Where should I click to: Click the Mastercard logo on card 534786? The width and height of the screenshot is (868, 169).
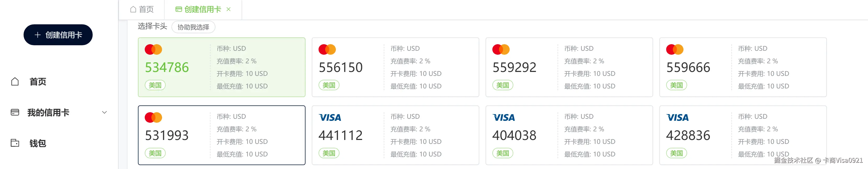[153, 49]
